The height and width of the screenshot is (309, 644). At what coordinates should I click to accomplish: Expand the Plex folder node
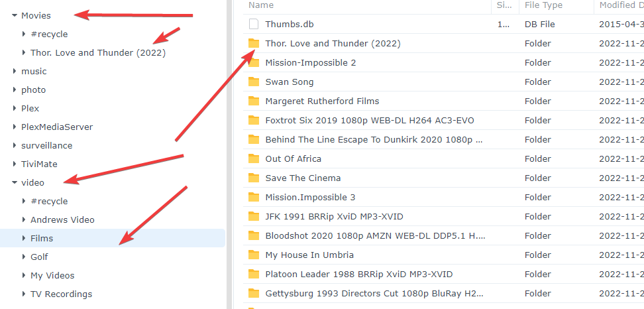coord(15,109)
